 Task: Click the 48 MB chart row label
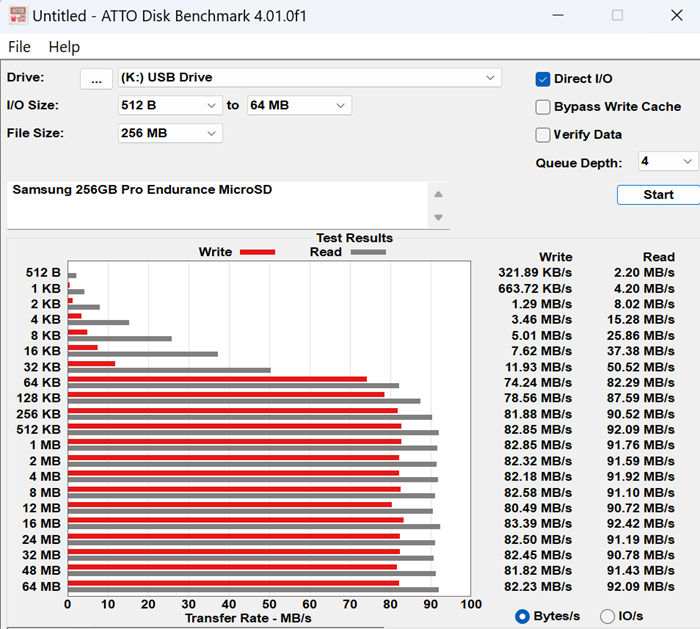(x=41, y=571)
